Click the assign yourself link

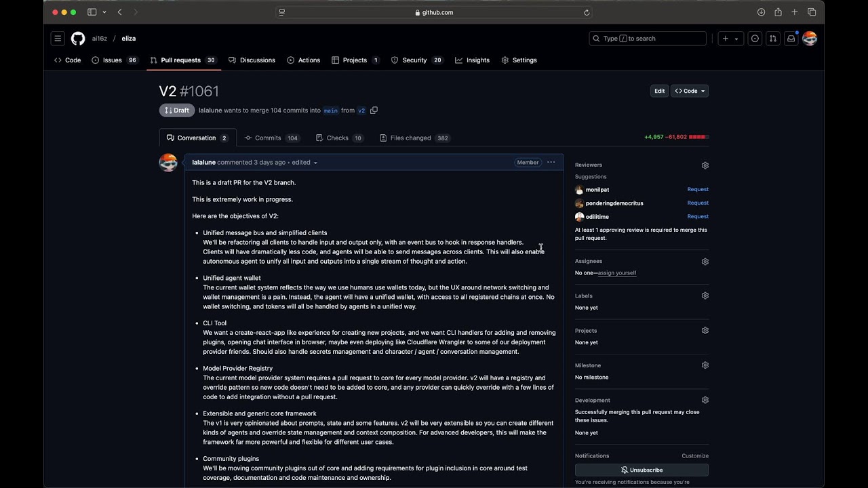[x=617, y=273]
